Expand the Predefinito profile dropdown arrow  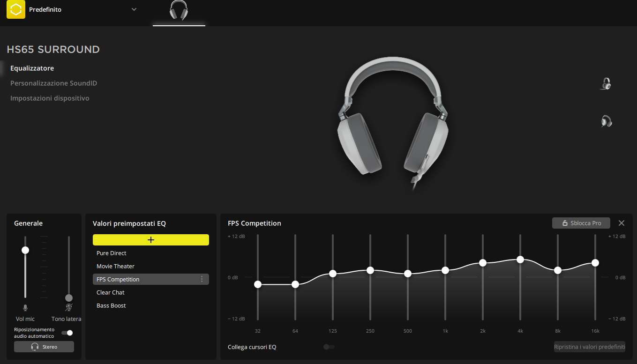(x=134, y=9)
